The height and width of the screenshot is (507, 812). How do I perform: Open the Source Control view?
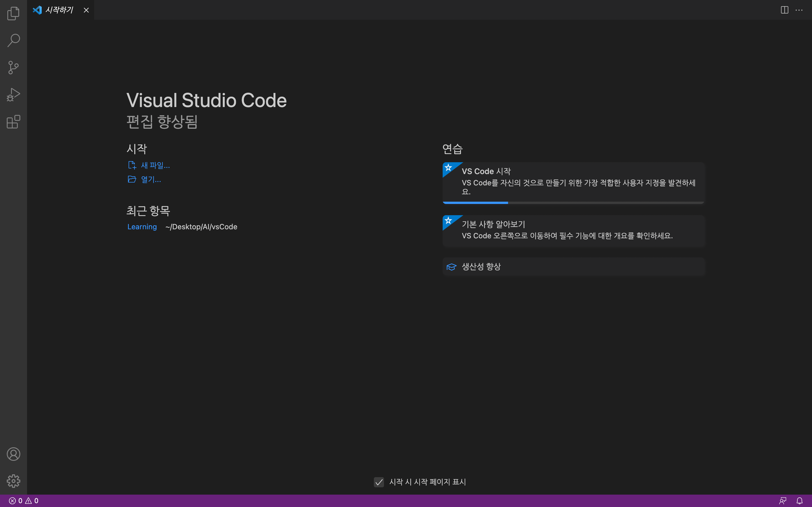(x=14, y=67)
